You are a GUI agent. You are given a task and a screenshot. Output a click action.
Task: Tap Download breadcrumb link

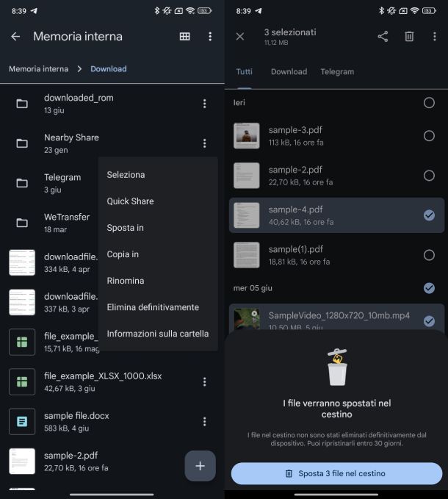click(x=109, y=69)
